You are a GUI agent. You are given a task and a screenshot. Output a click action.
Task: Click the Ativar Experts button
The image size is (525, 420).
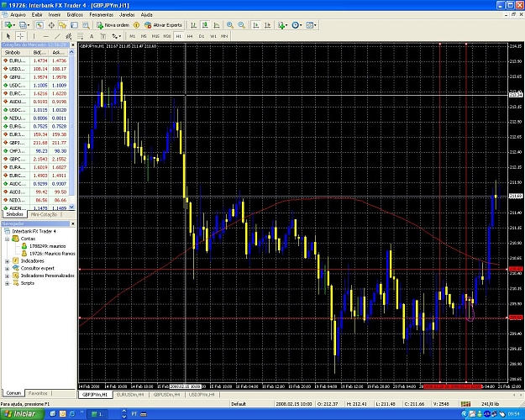163,25
